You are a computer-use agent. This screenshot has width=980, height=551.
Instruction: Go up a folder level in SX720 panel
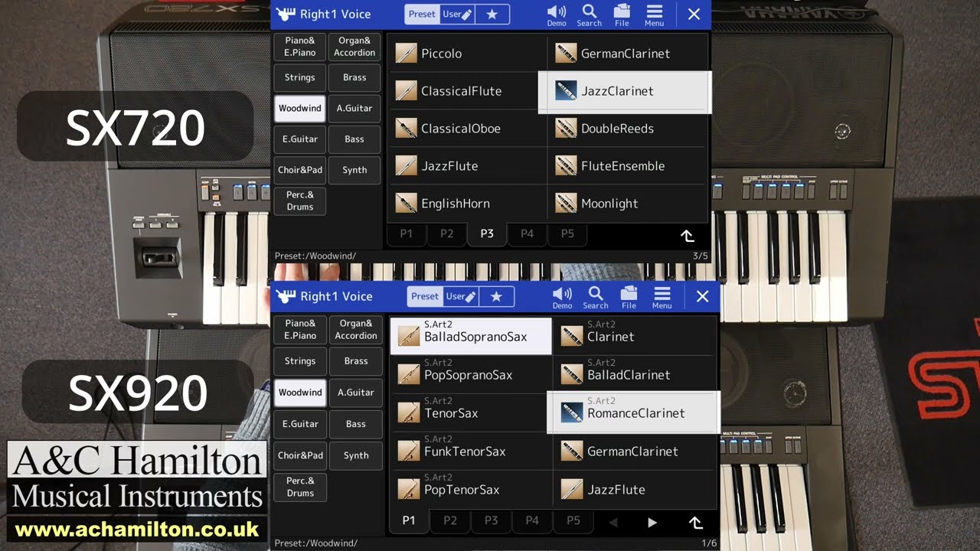688,235
